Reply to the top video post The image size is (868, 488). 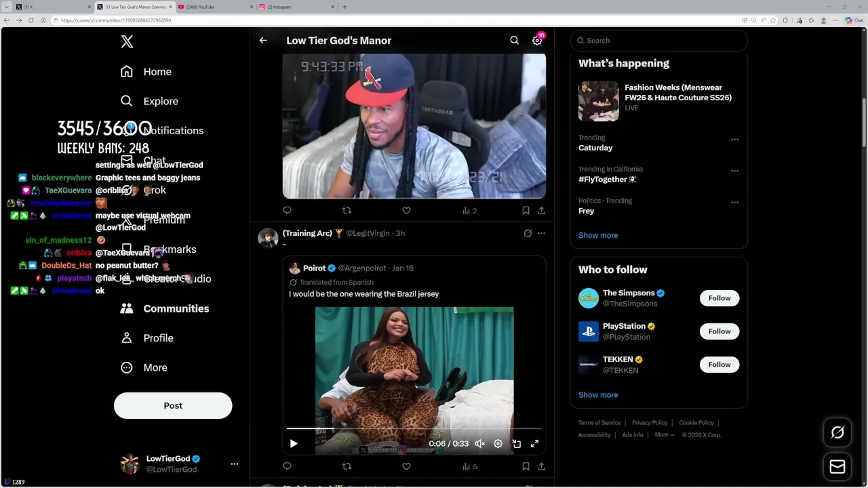click(287, 211)
